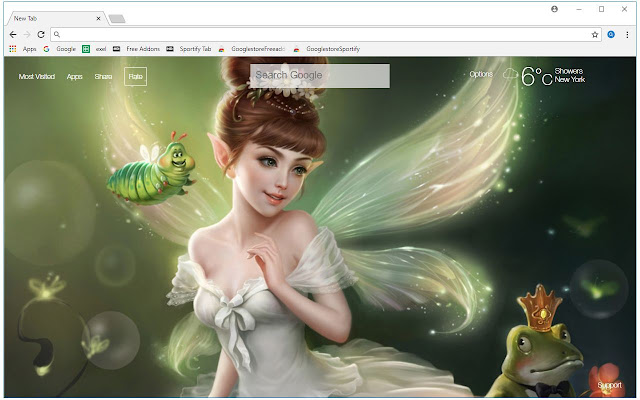
Task: Click the Search Google box on the page
Action: coord(320,76)
